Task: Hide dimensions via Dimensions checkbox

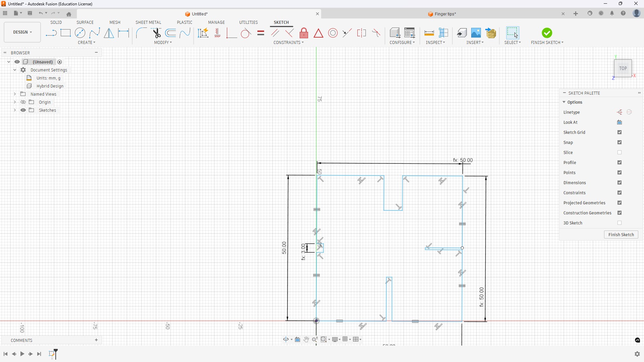Action: 620,183
